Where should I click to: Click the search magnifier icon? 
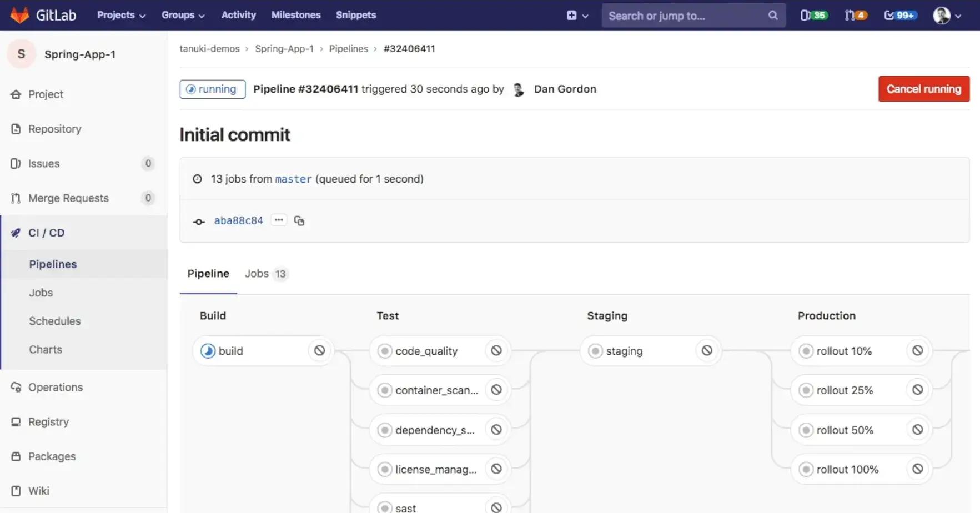[x=772, y=16]
